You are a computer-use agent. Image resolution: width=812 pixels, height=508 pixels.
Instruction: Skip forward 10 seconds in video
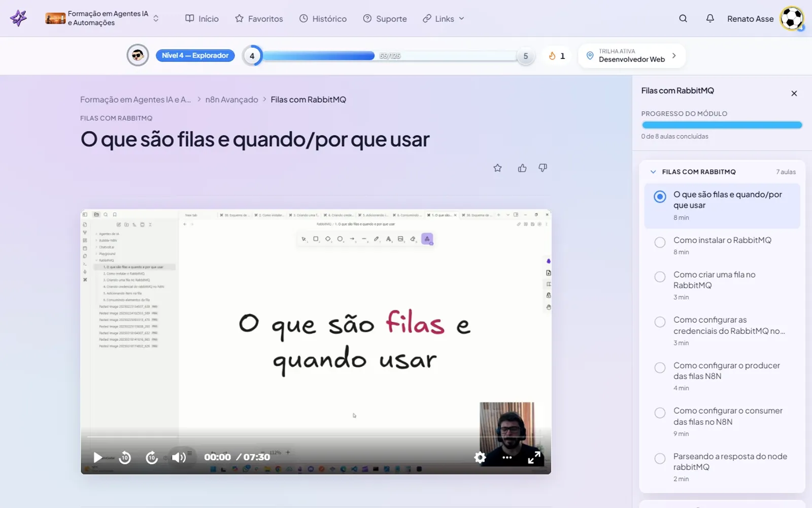[x=152, y=457]
